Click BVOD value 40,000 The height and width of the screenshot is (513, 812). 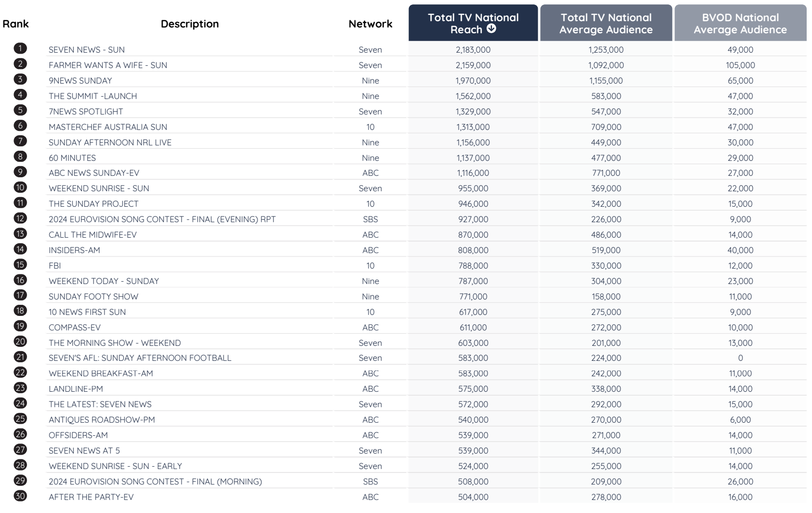(740, 250)
